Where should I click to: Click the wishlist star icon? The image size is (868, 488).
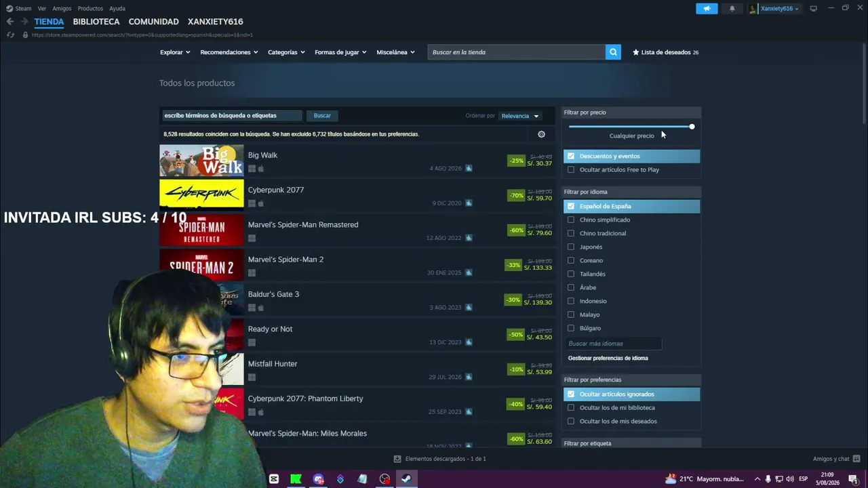point(636,52)
